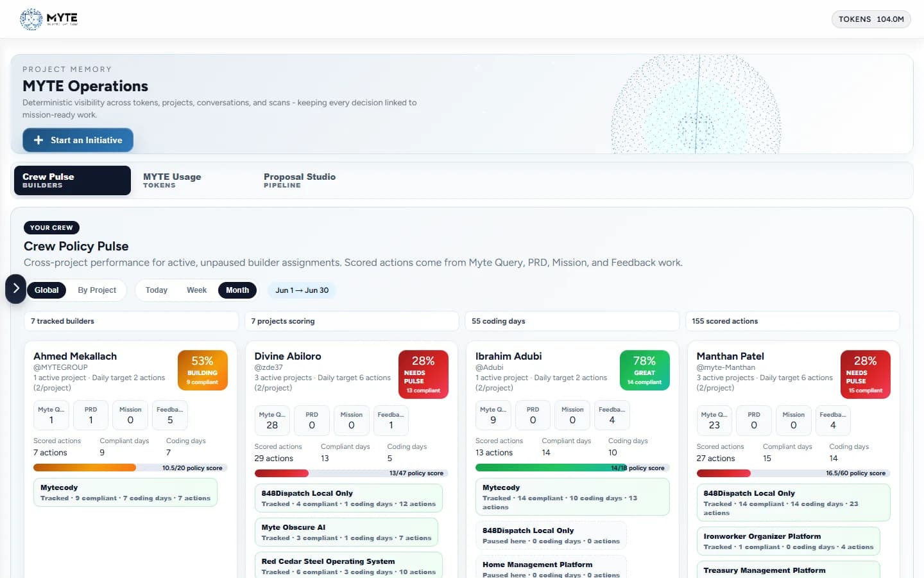924x578 pixels.
Task: Open Ibrahim Adubi's builder name
Action: tap(508, 356)
